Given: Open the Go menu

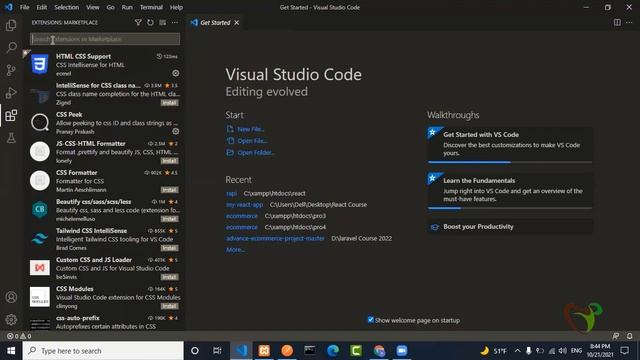Looking at the screenshot, I should click(x=110, y=7).
